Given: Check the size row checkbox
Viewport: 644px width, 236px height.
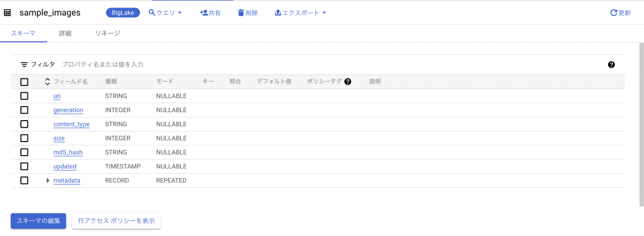Looking at the screenshot, I should [24, 138].
